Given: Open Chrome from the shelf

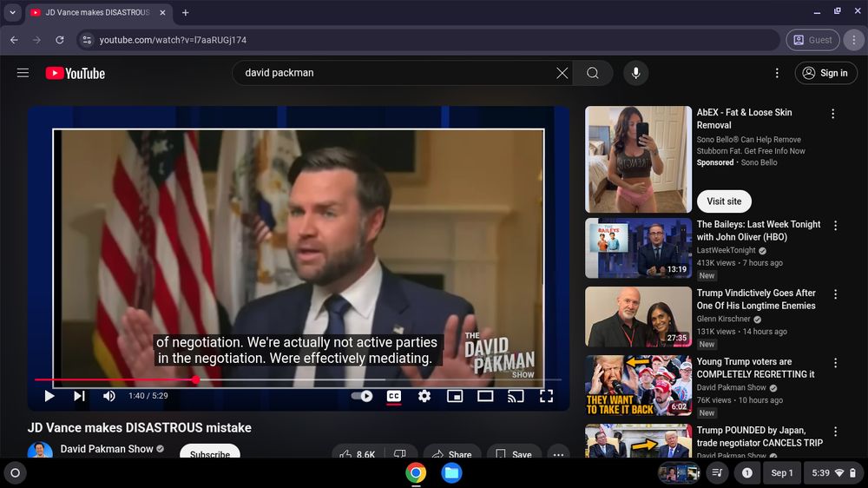Looking at the screenshot, I should [x=416, y=473].
